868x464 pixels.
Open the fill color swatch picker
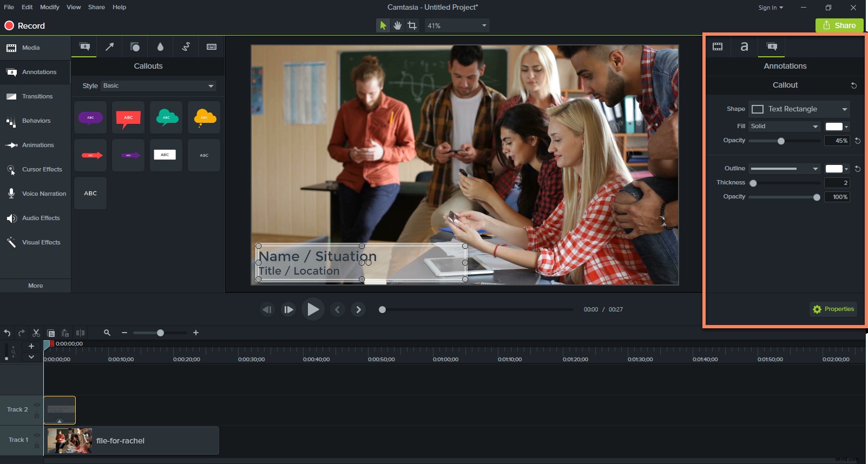point(837,126)
